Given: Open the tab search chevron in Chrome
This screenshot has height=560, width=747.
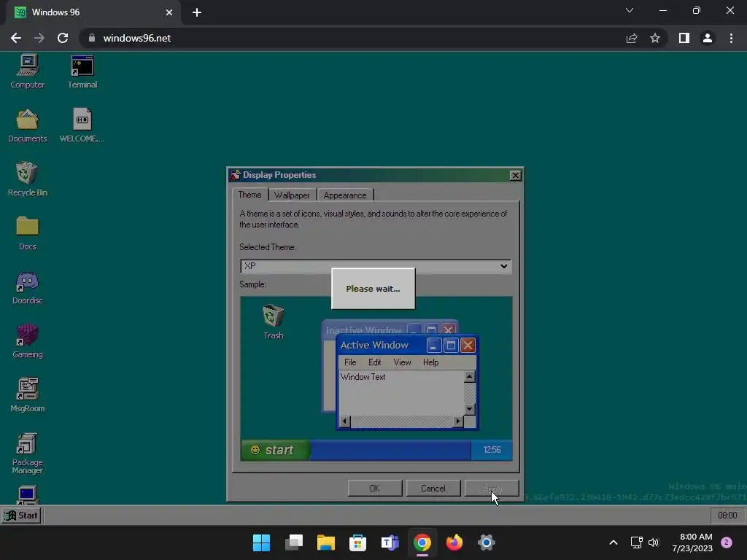Looking at the screenshot, I should 630,10.
